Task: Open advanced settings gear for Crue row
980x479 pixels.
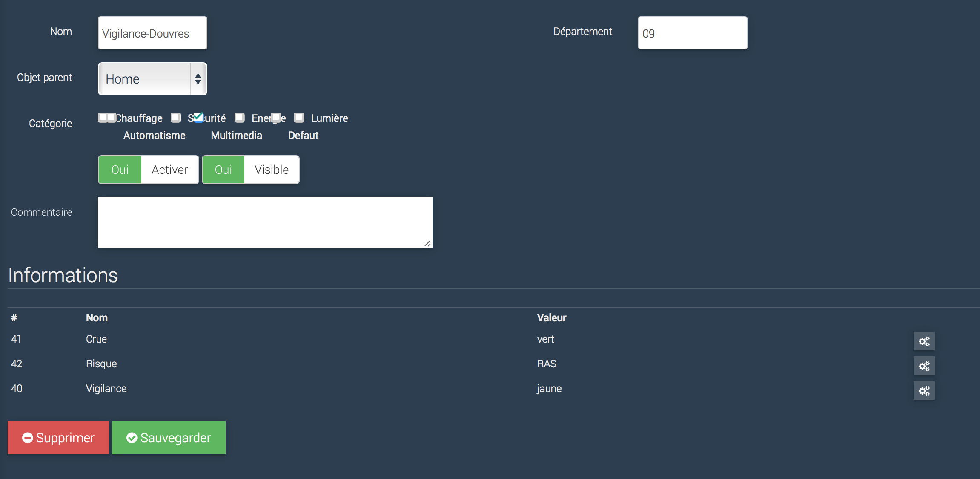Action: pyautogui.click(x=924, y=341)
